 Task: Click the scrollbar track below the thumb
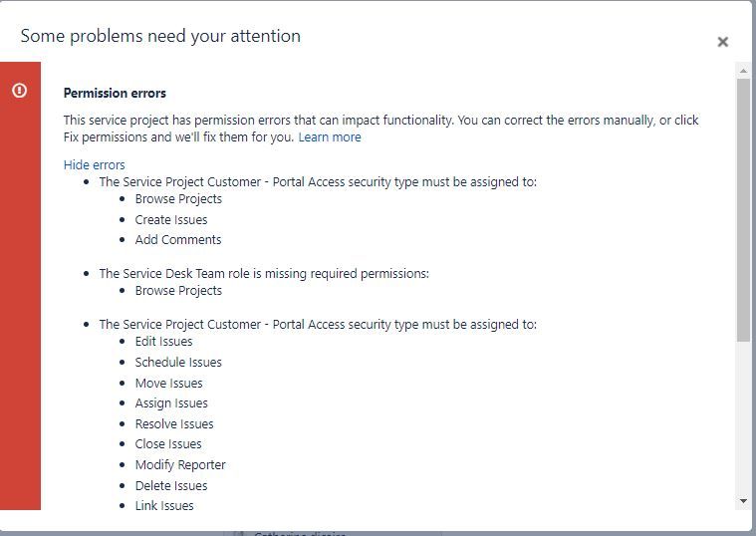point(743,417)
